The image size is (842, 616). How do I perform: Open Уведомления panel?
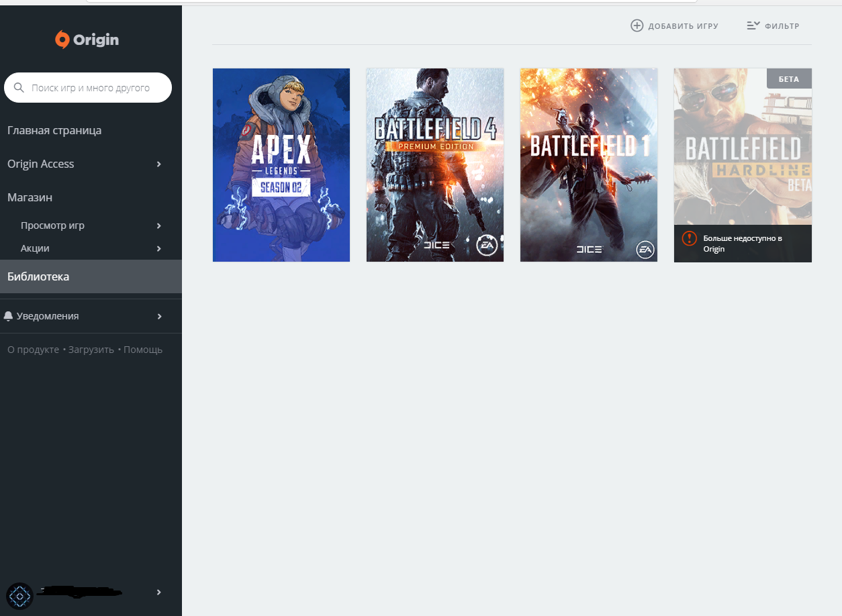pos(48,315)
